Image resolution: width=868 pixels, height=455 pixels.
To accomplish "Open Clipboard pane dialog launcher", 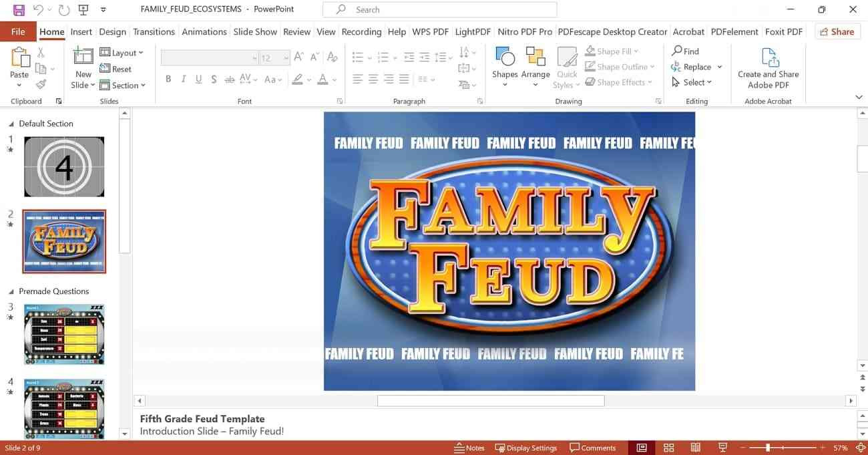I will [59, 101].
